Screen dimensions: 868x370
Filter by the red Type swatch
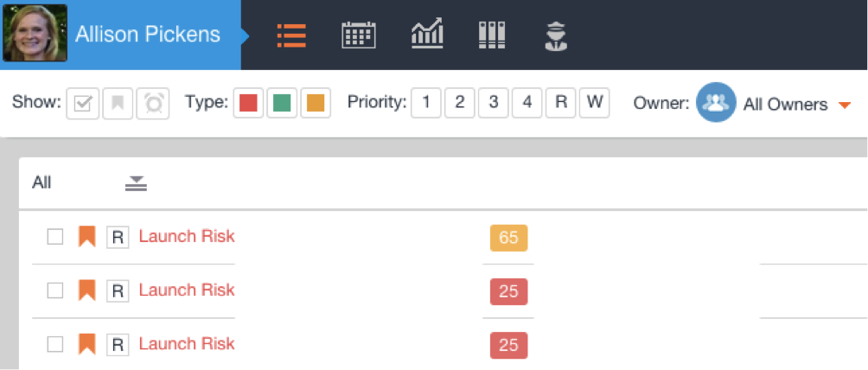[248, 104]
